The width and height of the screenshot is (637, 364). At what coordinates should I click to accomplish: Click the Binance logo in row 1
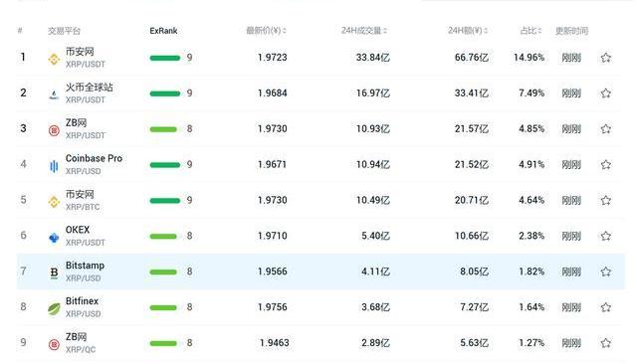pyautogui.click(x=54, y=60)
